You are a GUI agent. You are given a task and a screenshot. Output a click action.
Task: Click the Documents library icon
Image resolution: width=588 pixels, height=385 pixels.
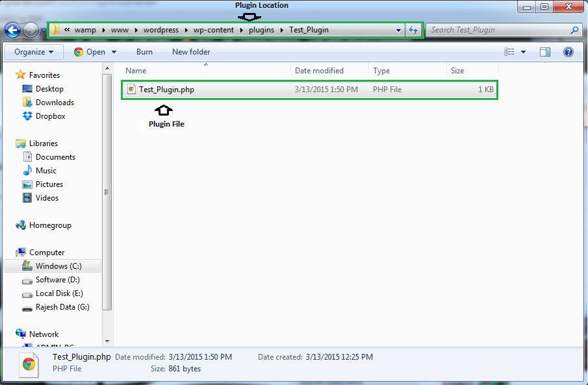click(x=27, y=156)
